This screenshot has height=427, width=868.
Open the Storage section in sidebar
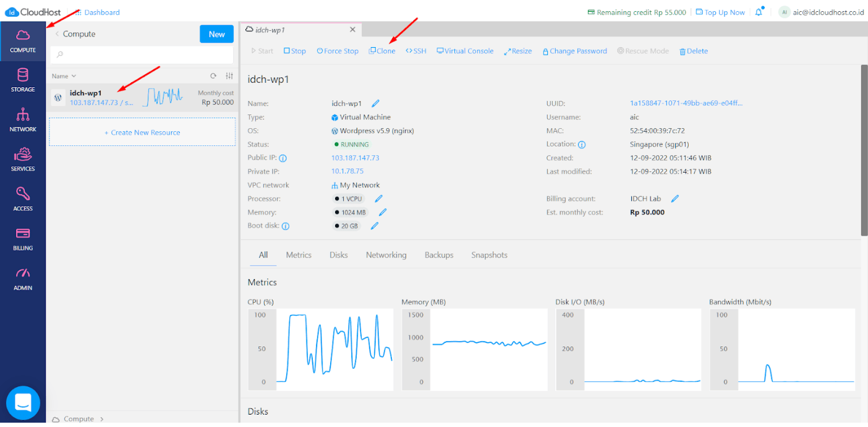23,80
